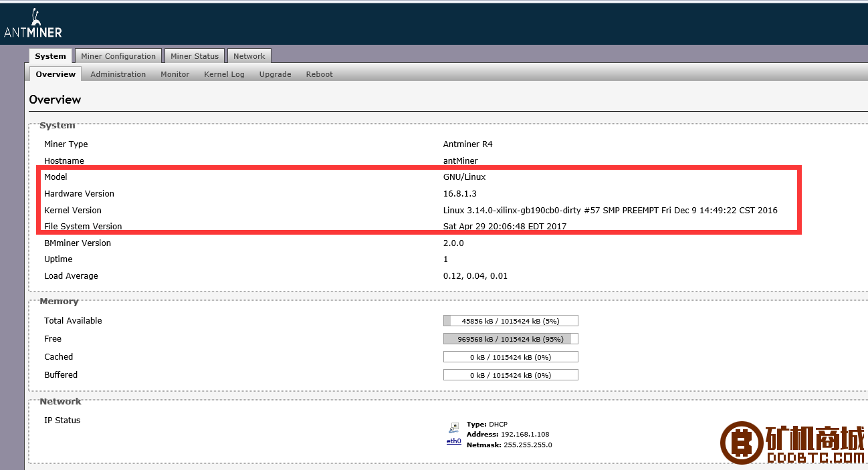Open the Kernel Log sub-tab

tap(224, 74)
